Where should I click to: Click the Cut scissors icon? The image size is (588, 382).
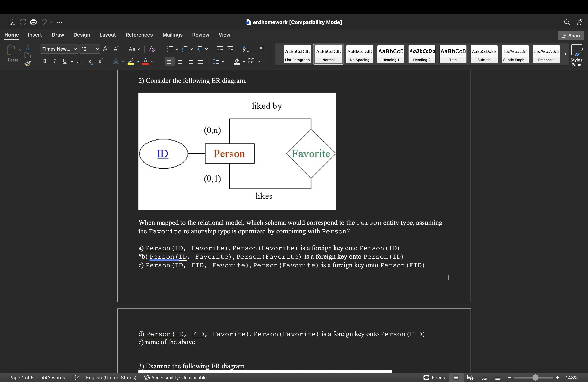click(28, 47)
